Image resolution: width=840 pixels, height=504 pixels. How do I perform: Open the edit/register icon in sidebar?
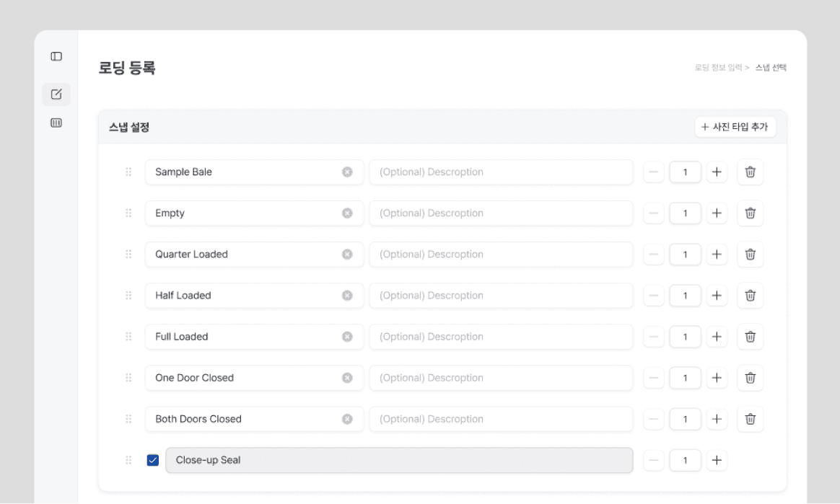point(56,94)
